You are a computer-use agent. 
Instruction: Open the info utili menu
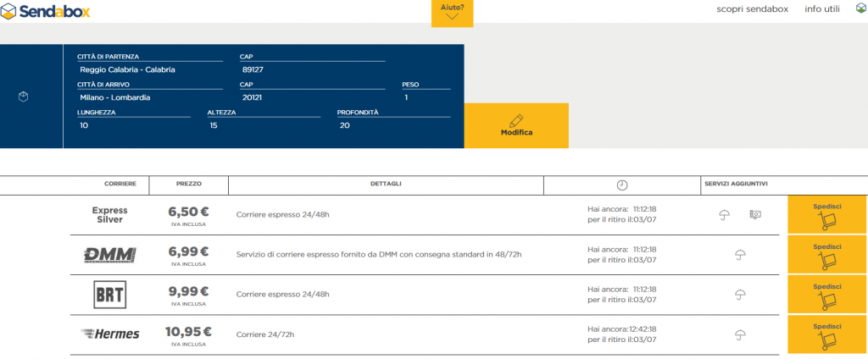tap(822, 9)
